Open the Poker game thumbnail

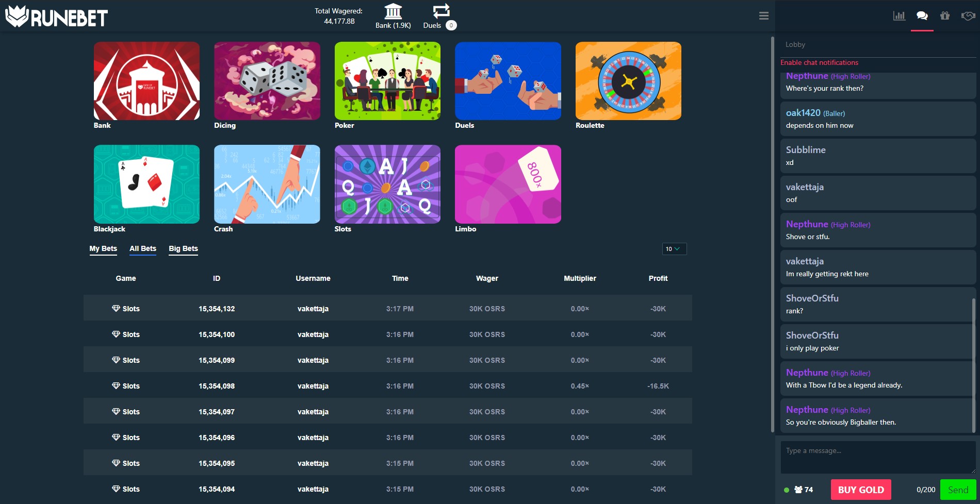point(387,81)
